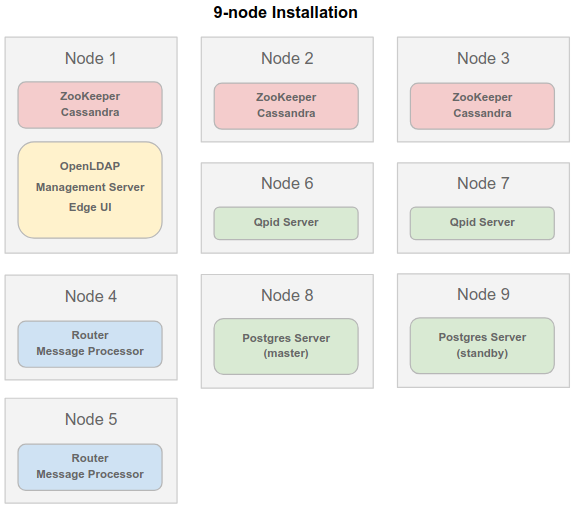Image resolution: width=574 pixels, height=509 pixels.
Task: Select the Node 6 heading
Action: click(287, 183)
